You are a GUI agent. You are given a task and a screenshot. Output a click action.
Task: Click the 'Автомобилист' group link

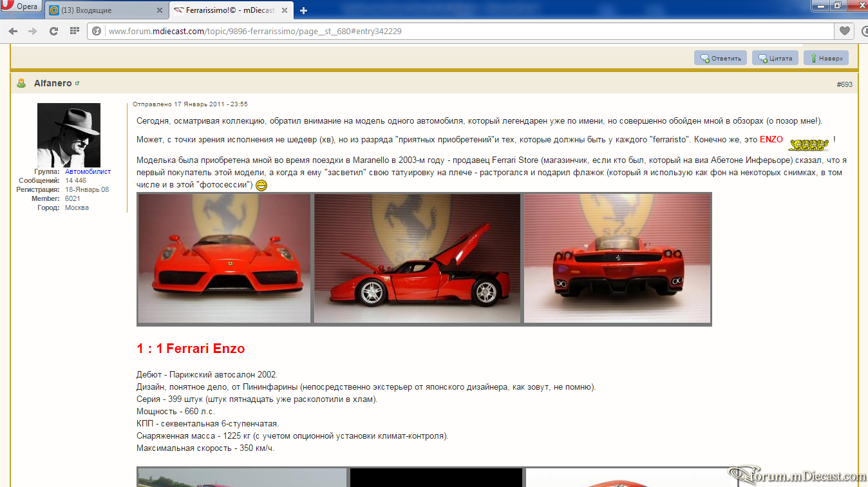88,172
